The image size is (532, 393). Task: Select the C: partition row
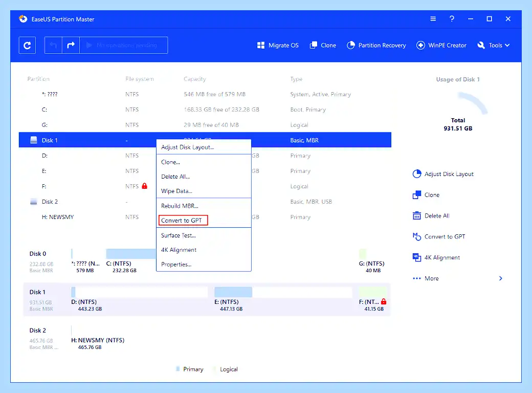click(205, 110)
